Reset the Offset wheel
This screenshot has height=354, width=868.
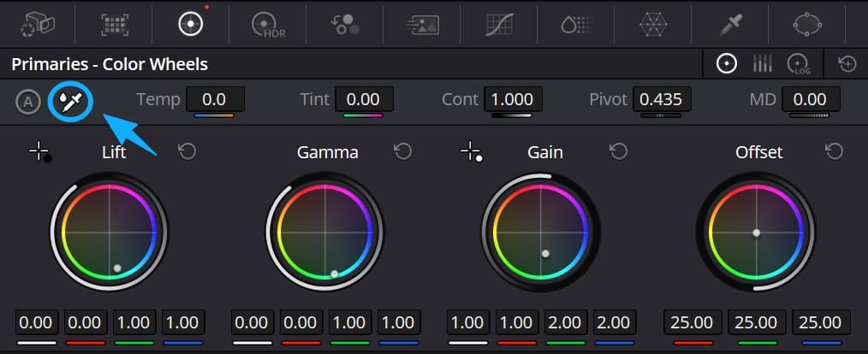(835, 151)
